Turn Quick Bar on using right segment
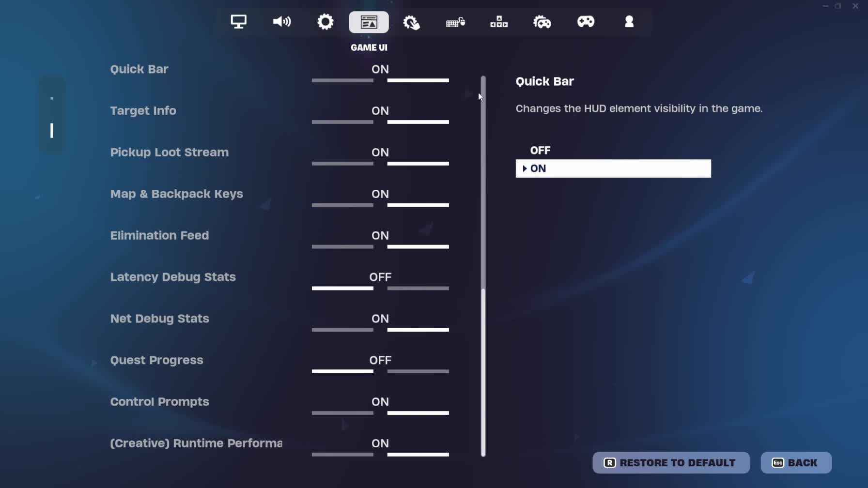Viewport: 868px width, 488px height. [418, 80]
